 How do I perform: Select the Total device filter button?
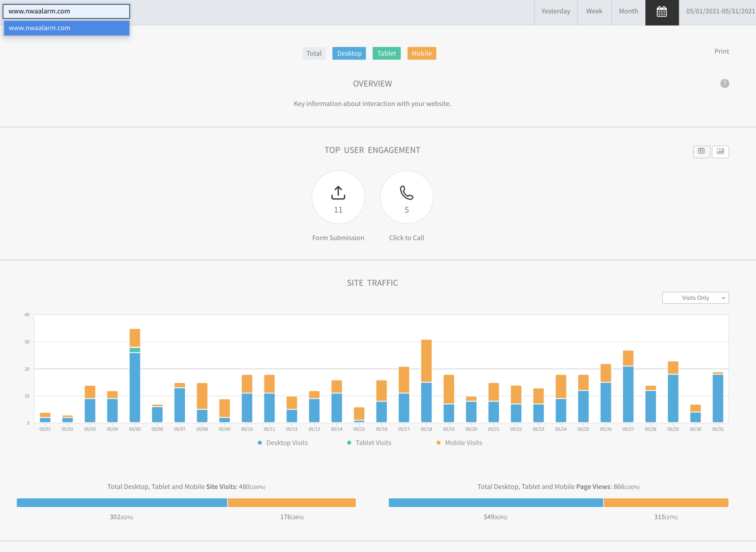pyautogui.click(x=314, y=53)
